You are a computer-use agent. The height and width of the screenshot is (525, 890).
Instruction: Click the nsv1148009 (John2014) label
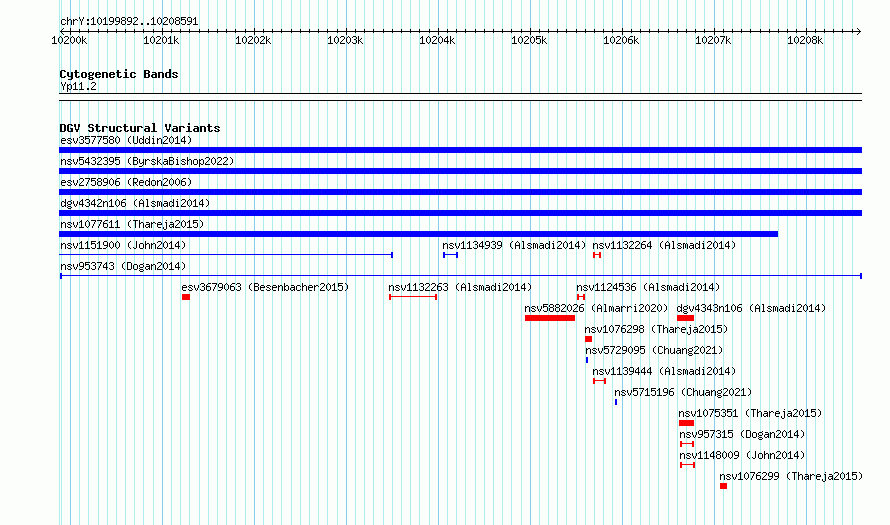(742, 455)
